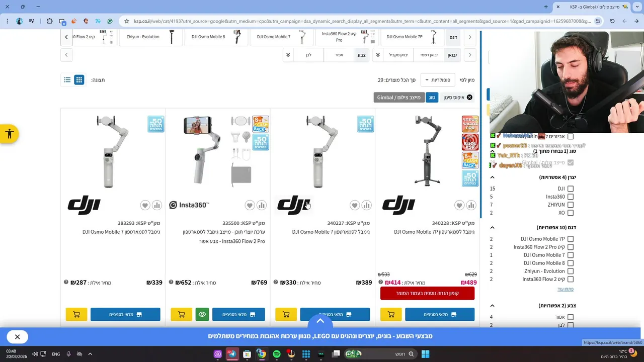Viewport: 644px width, 362px height.
Task: Add Osmo Mobile 7P 340228 to wishlist
Action: (x=459, y=205)
